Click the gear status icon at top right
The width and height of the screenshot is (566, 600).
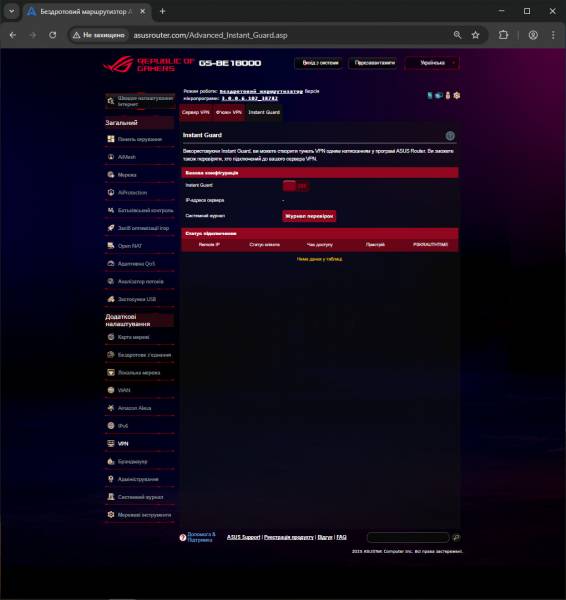tap(457, 95)
